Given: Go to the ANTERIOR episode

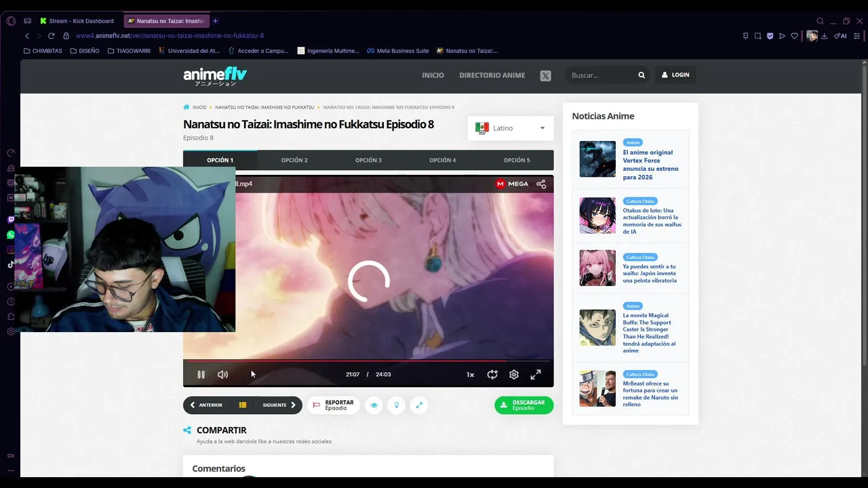Looking at the screenshot, I should (x=207, y=405).
